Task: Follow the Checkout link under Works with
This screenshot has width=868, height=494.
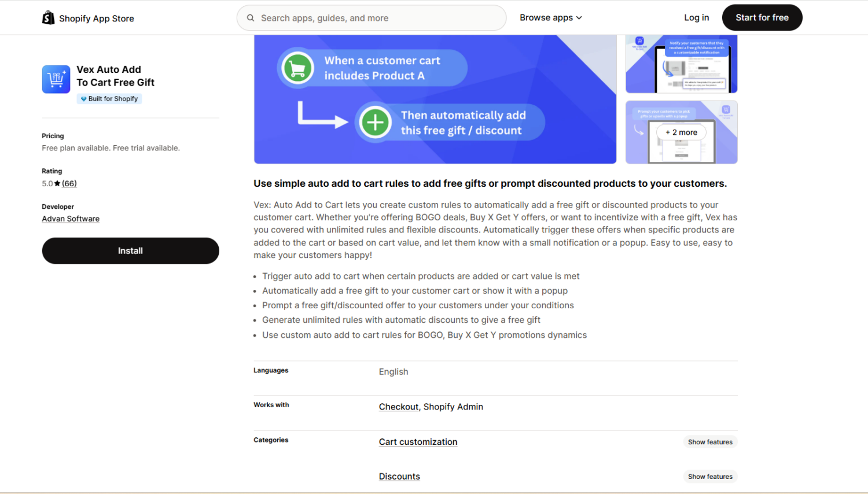Action: [x=398, y=407]
